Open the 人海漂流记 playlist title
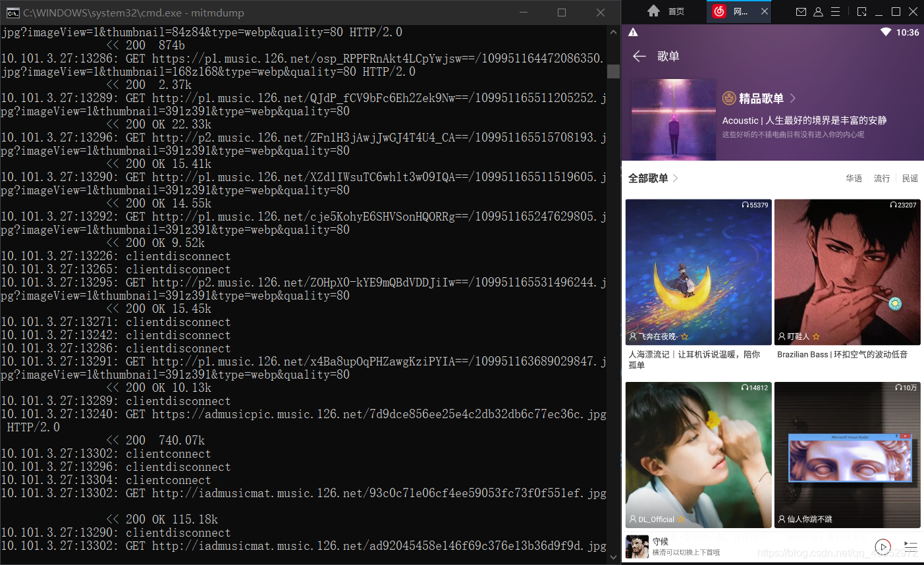Image resolution: width=924 pixels, height=565 pixels. point(694,360)
